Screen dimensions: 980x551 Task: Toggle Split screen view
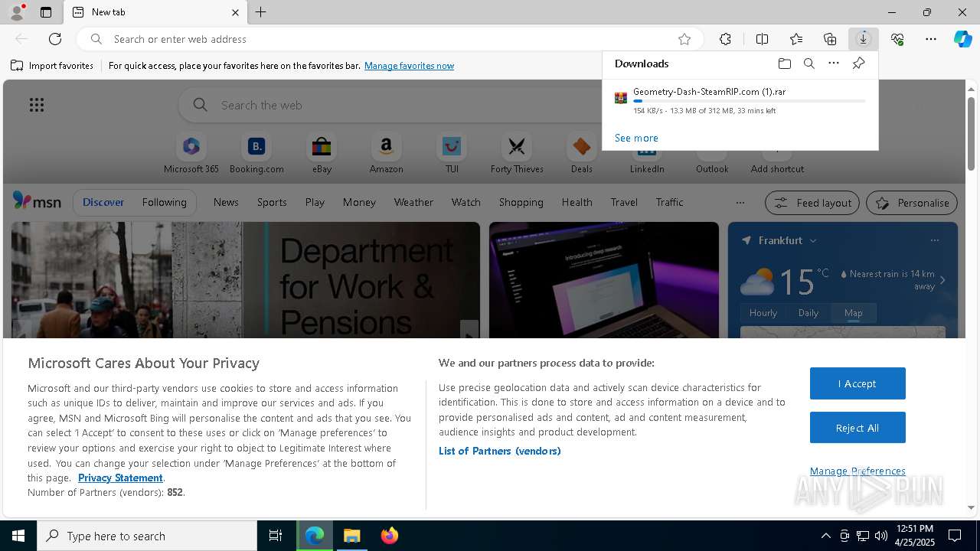[x=762, y=39]
